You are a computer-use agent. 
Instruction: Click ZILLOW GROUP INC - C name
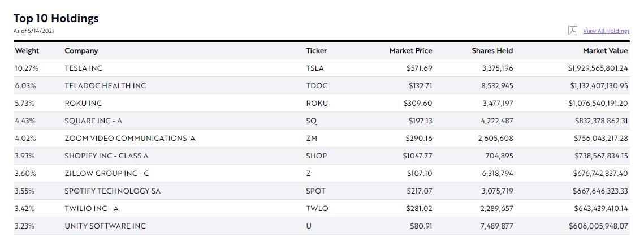point(107,174)
